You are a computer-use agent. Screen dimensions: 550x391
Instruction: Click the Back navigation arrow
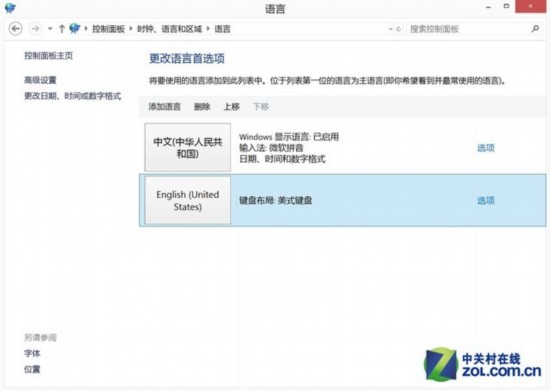click(15, 29)
